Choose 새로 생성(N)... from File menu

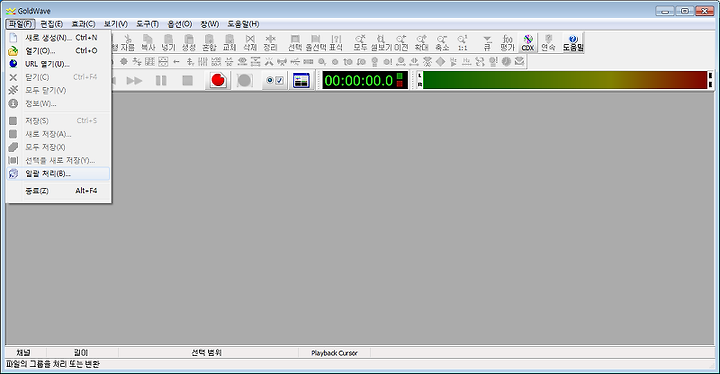(x=59, y=38)
